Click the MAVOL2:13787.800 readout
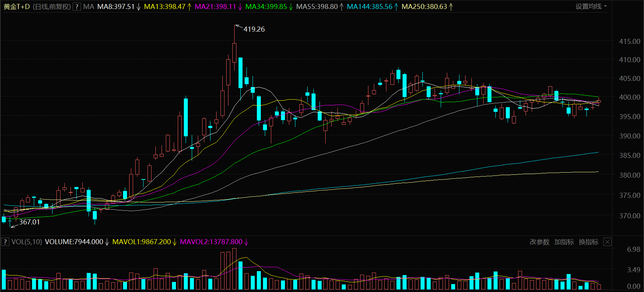This screenshot has width=644, height=292. (x=211, y=242)
